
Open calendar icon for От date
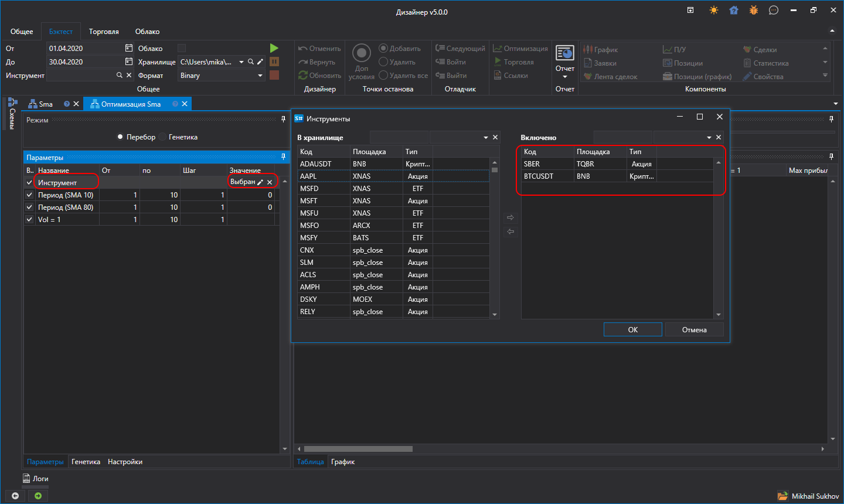coord(129,48)
